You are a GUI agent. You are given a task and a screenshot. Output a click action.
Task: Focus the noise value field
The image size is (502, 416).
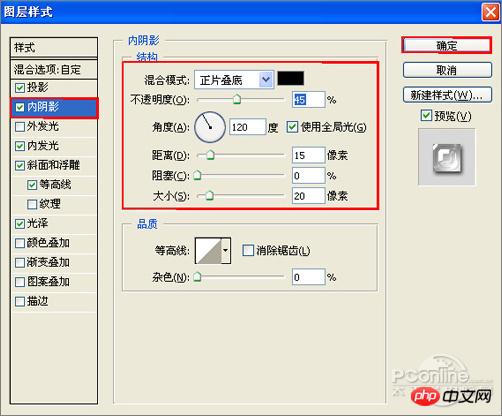pos(308,277)
